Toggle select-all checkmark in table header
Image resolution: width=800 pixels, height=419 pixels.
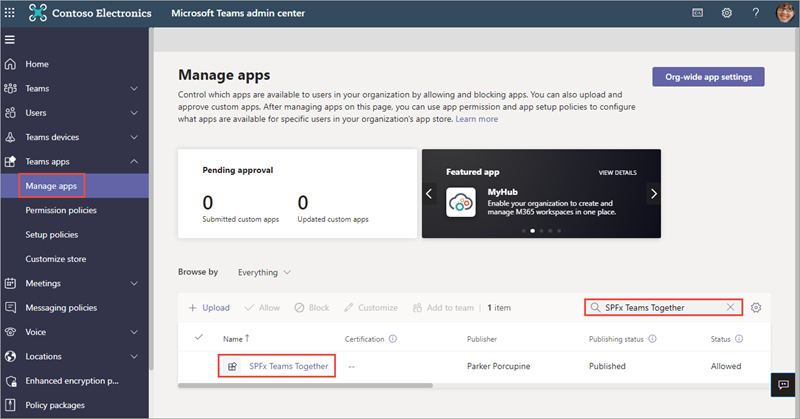coord(199,337)
